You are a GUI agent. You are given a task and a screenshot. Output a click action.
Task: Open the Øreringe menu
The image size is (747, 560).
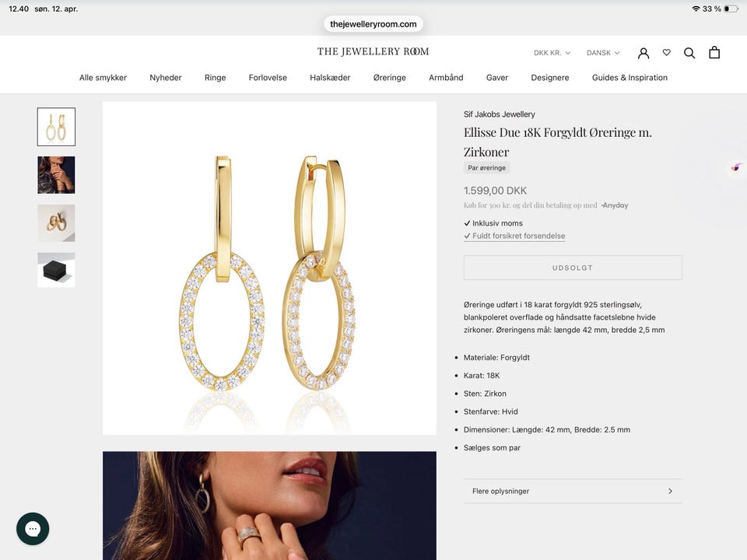pyautogui.click(x=389, y=78)
